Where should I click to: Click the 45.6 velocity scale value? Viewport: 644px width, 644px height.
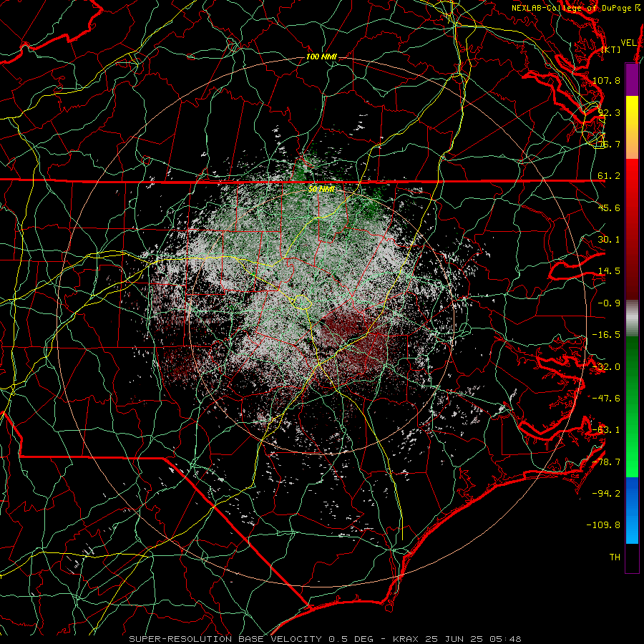pos(609,208)
